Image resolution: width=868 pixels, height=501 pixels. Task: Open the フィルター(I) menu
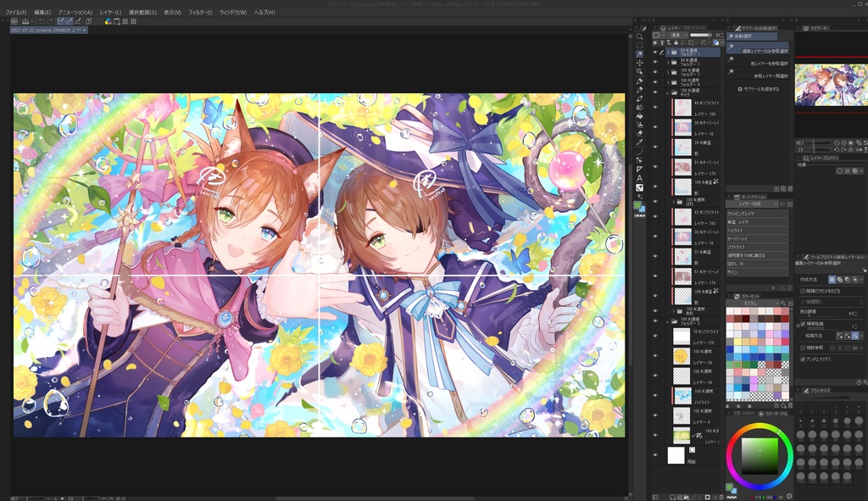[x=200, y=12]
